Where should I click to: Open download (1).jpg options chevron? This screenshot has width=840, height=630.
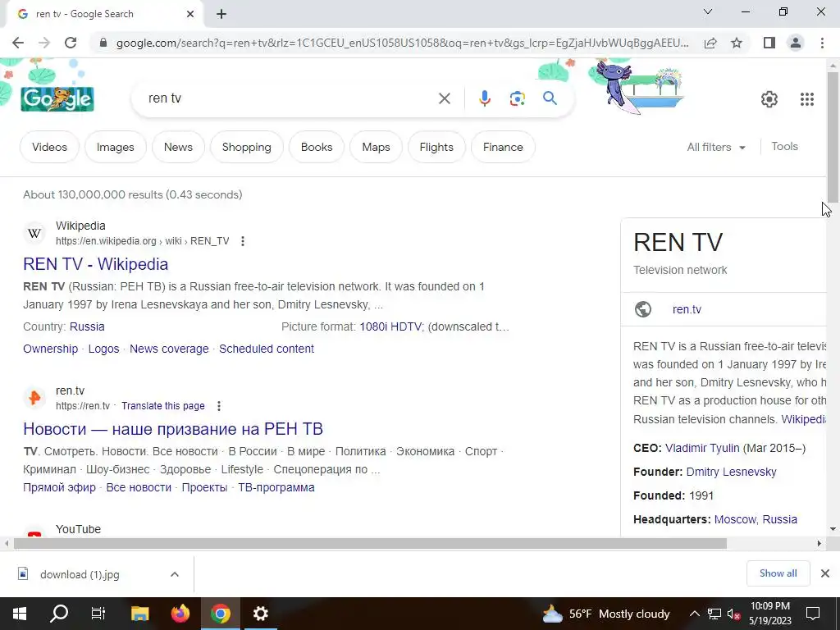point(175,574)
